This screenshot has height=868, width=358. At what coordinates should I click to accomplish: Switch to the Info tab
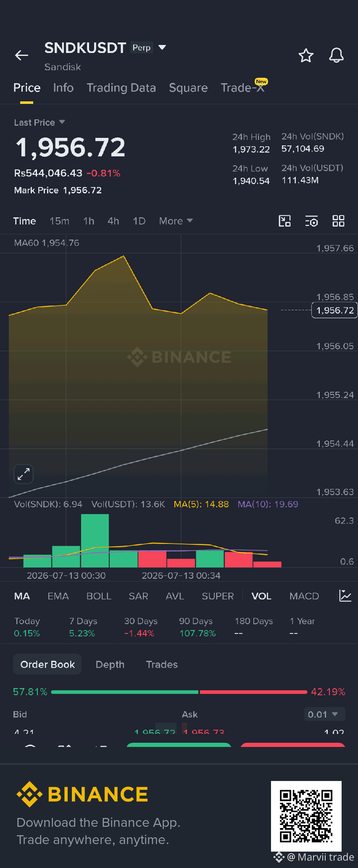tap(63, 88)
